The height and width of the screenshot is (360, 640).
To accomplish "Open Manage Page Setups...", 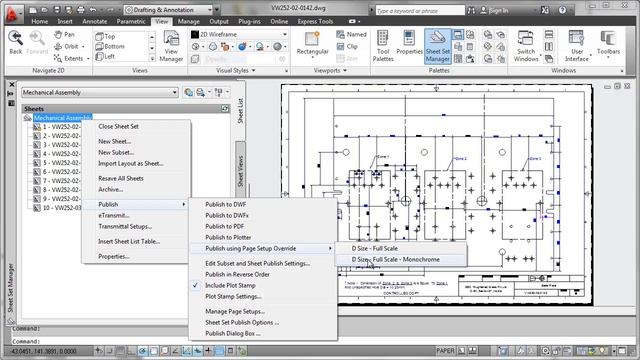I will pyautogui.click(x=235, y=311).
